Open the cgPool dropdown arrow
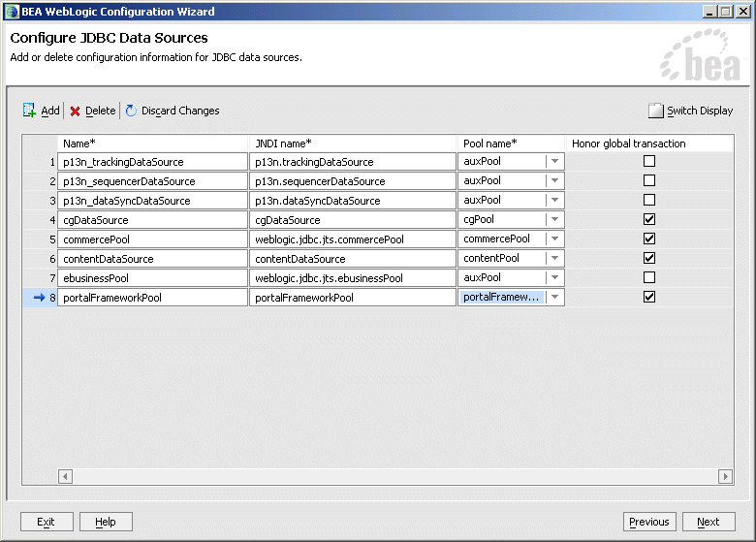 pos(555,219)
